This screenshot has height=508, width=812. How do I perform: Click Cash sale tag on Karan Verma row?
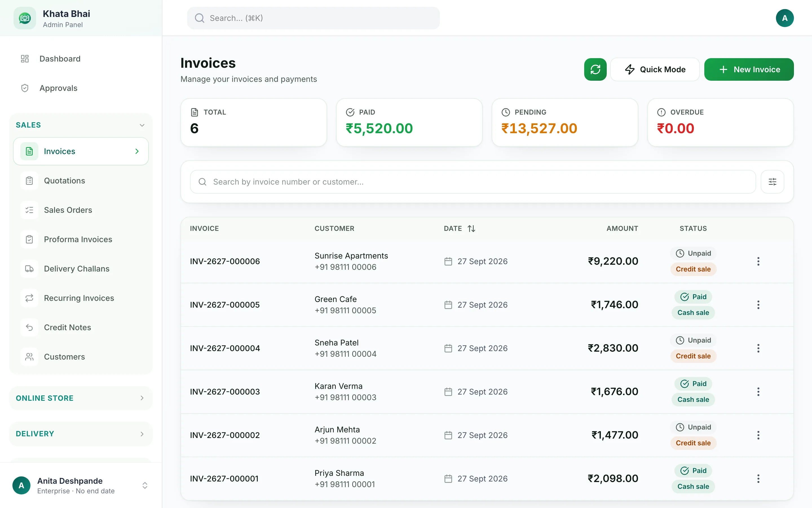(693, 399)
